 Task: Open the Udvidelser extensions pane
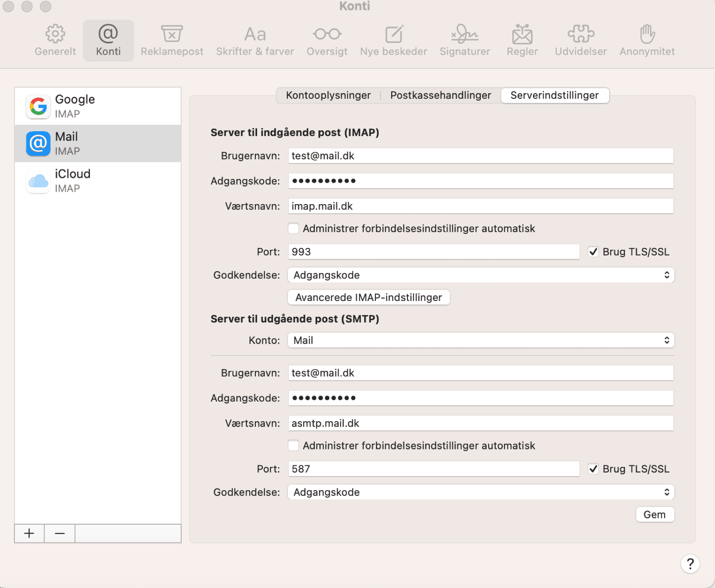(x=580, y=40)
